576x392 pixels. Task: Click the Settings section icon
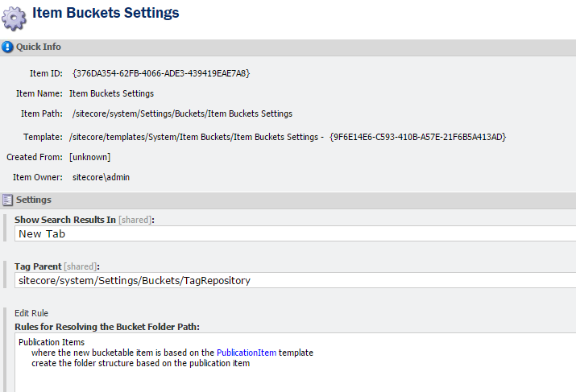coord(7,200)
